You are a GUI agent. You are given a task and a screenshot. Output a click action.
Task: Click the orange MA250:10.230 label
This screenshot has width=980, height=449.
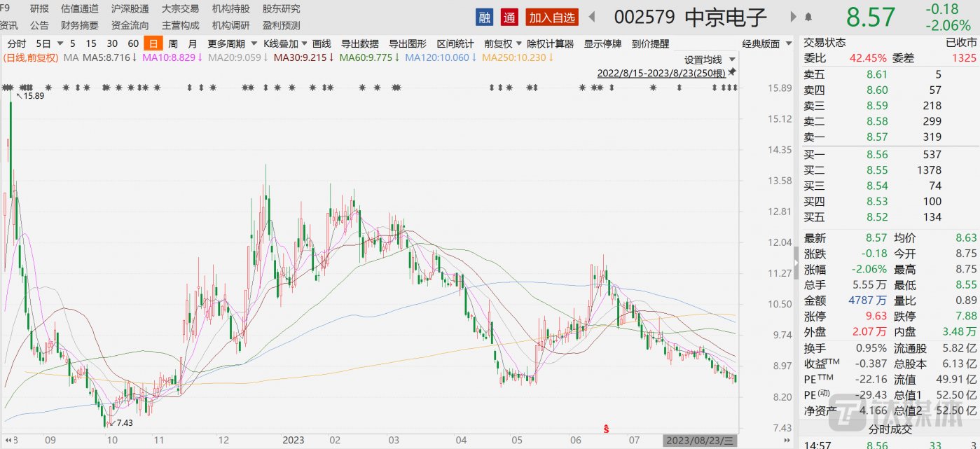point(519,57)
